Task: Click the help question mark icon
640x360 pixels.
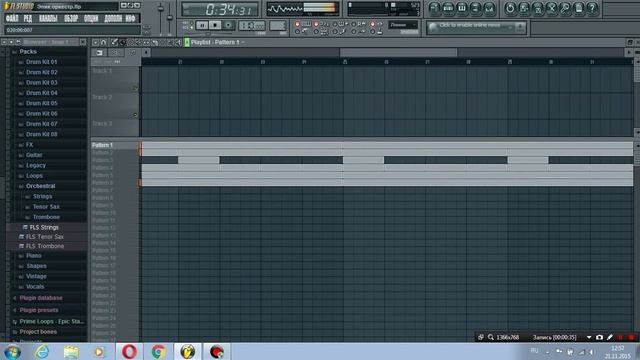Action: click(593, 8)
